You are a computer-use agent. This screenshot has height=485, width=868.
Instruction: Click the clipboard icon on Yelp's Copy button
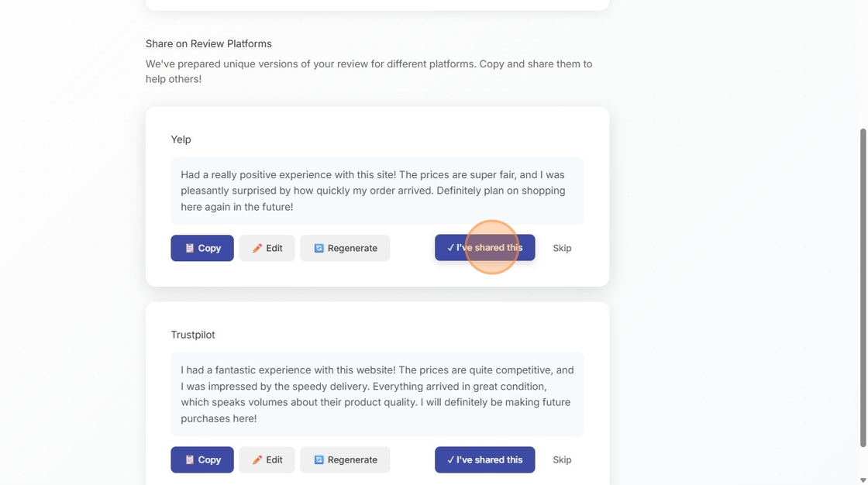pos(189,248)
